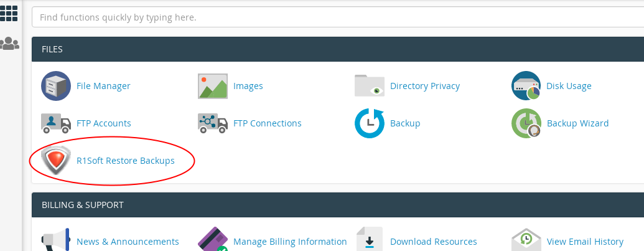Click the Disk Usage icon
This screenshot has height=251, width=644.
click(526, 86)
